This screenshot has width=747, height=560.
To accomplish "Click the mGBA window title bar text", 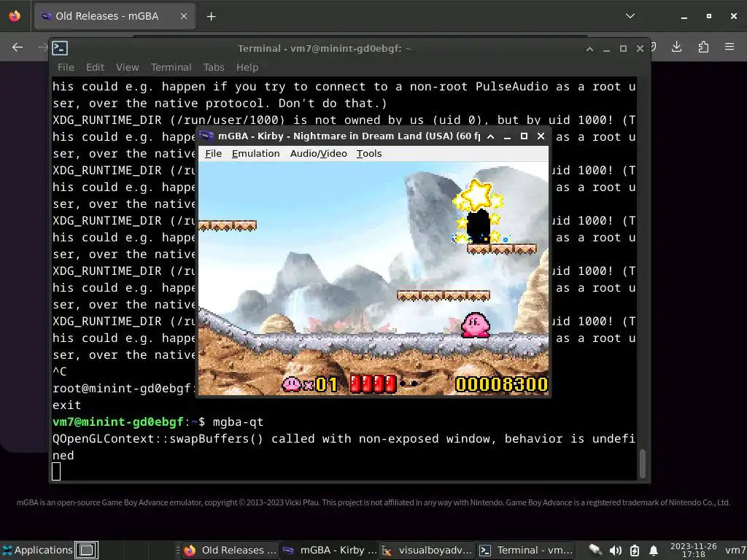I will coord(349,136).
